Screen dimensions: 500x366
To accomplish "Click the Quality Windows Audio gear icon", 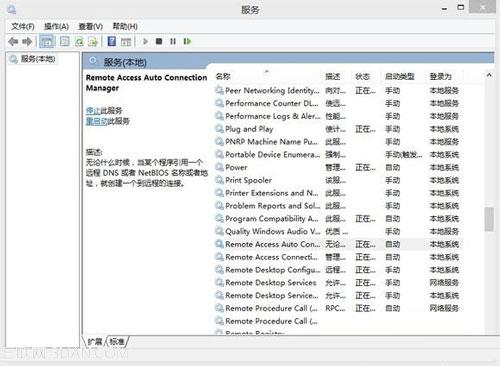I will (219, 231).
